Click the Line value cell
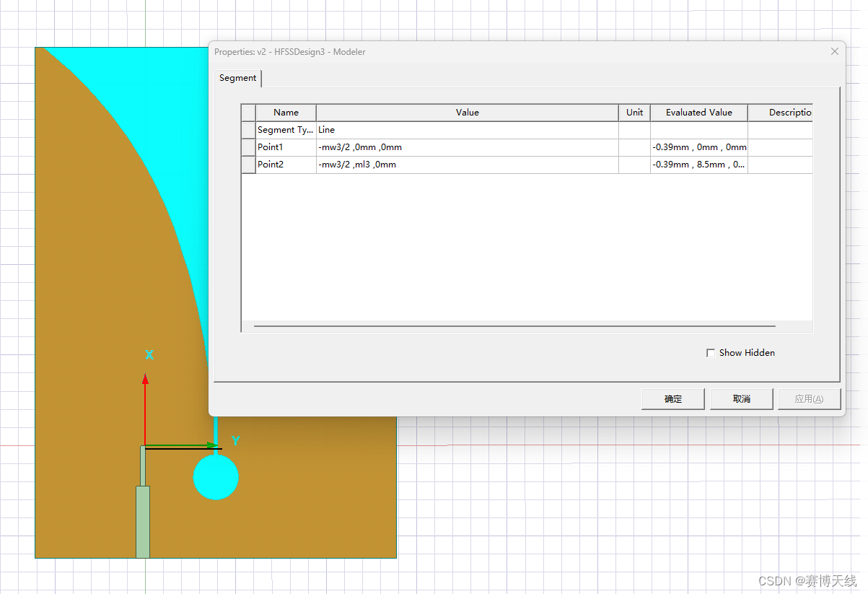 [467, 130]
